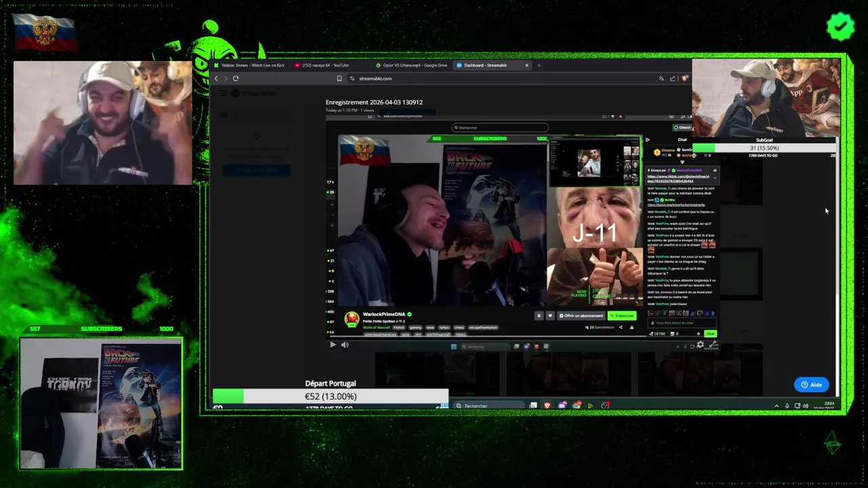This screenshot has height=488, width=868.
Task: Click the share icon next to Spectateurs
Action: tap(620, 327)
